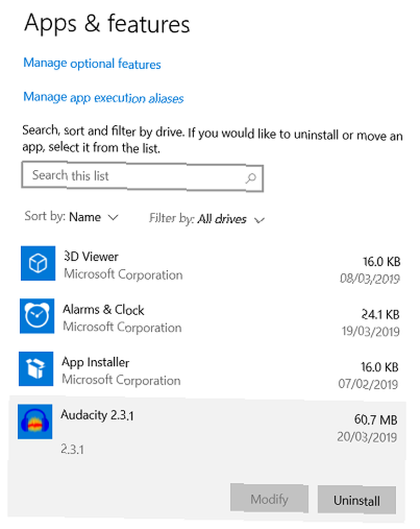Click the 3D Viewer app icon
This screenshot has width=420, height=529.
click(x=38, y=263)
